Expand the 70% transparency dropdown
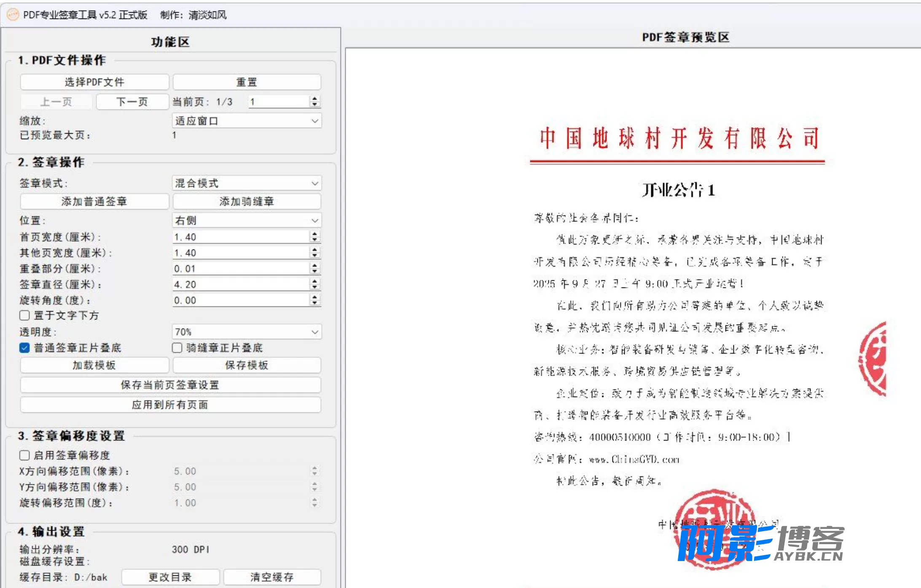This screenshot has height=588, width=921. pos(247,332)
